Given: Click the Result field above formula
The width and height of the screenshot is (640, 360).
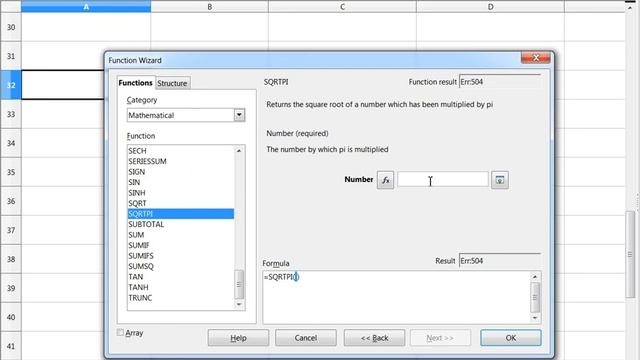Looking at the screenshot, I should pos(500,260).
